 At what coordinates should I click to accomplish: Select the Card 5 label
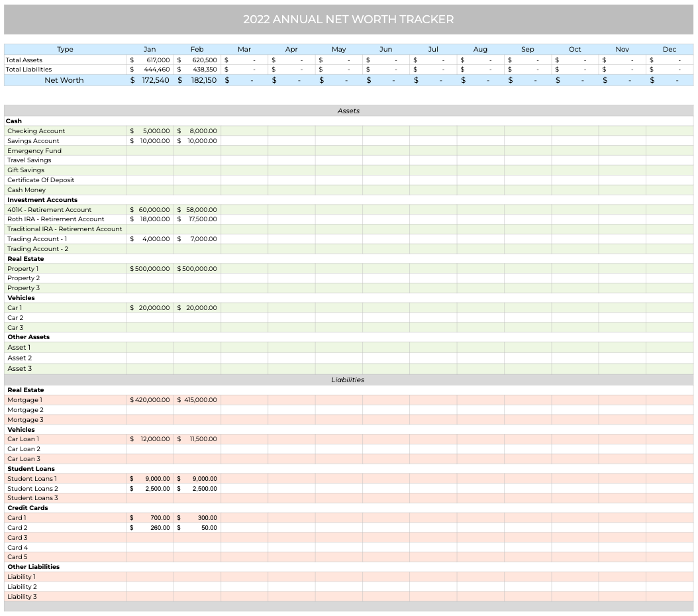pos(17,557)
